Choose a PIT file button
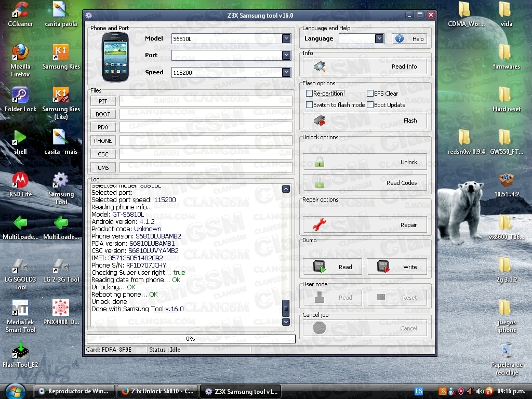Viewport: 532px width, 399px height. tap(103, 101)
